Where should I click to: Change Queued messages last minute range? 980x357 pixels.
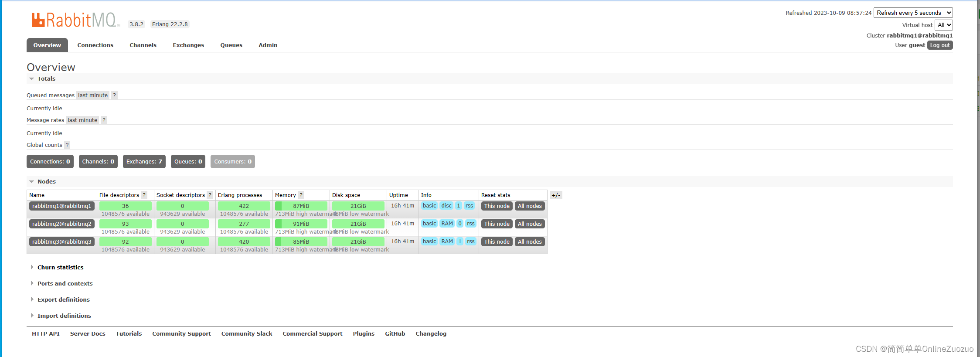(x=93, y=95)
